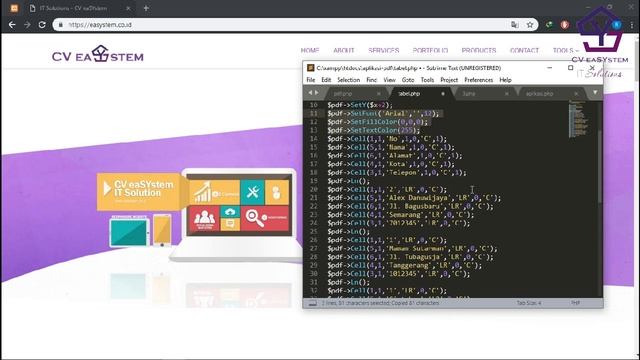Click the previous tab arrow in Sublime
640x360 pixels.
[310, 93]
